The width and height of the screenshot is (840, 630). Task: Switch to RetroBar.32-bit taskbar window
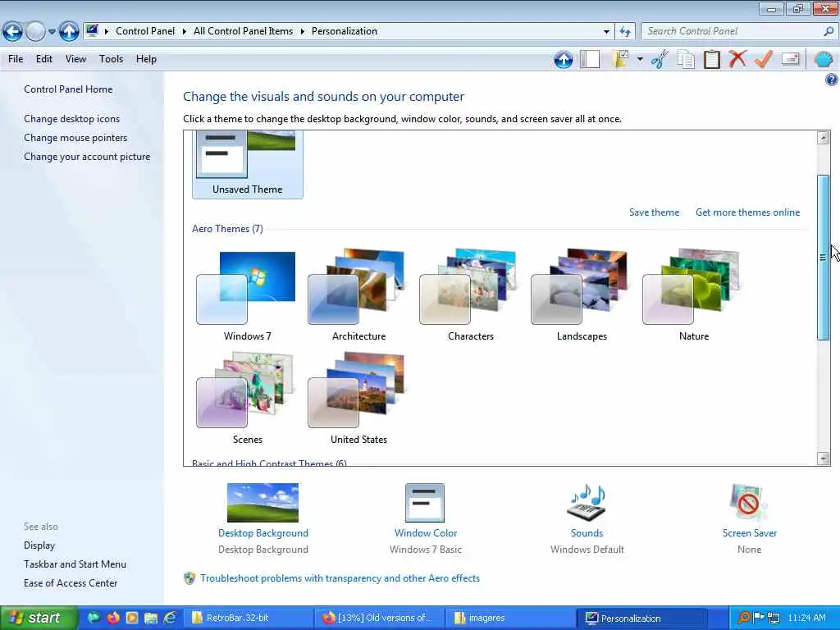point(248,618)
